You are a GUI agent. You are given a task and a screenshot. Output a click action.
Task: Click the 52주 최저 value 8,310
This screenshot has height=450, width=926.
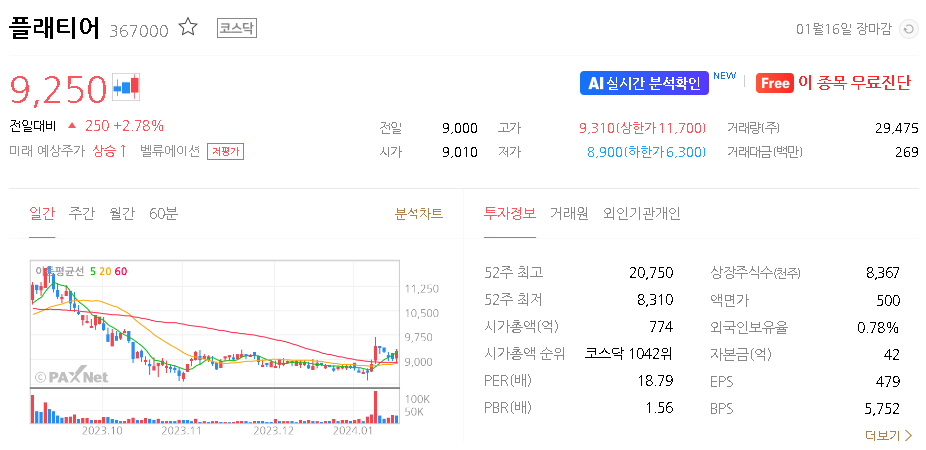coord(655,300)
